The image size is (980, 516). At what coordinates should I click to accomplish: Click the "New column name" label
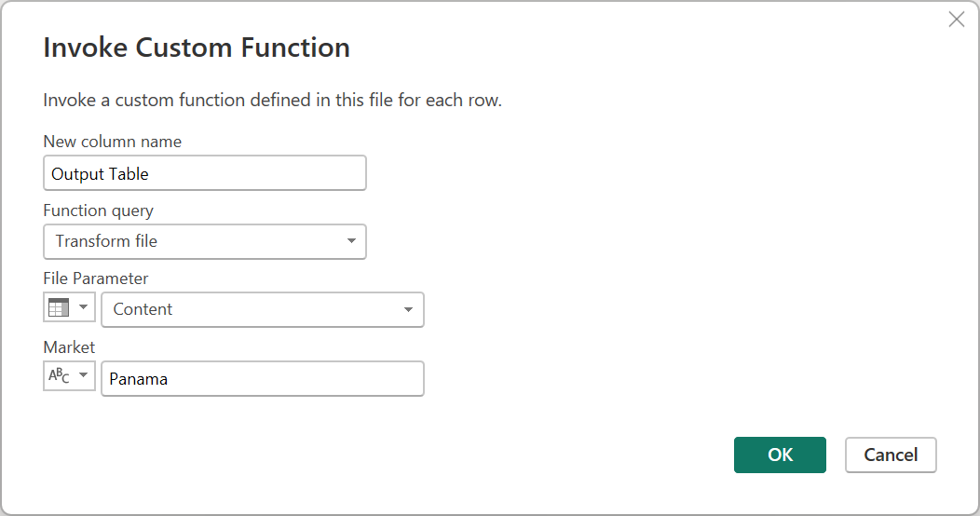[112, 143]
